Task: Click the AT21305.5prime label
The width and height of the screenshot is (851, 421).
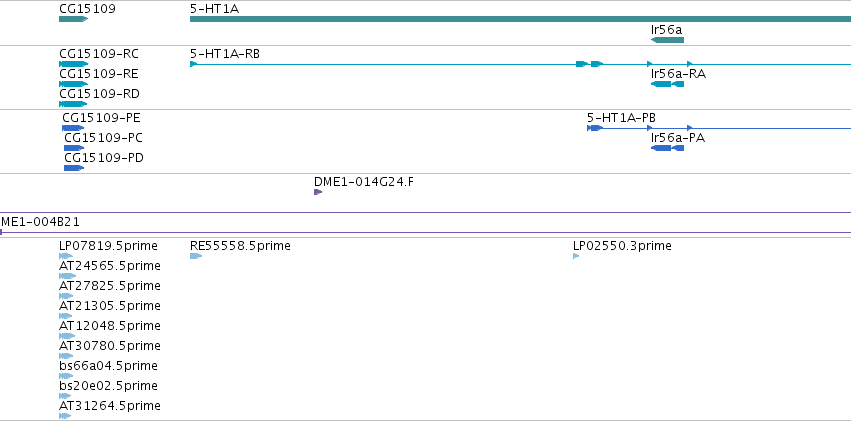Action: [110, 307]
